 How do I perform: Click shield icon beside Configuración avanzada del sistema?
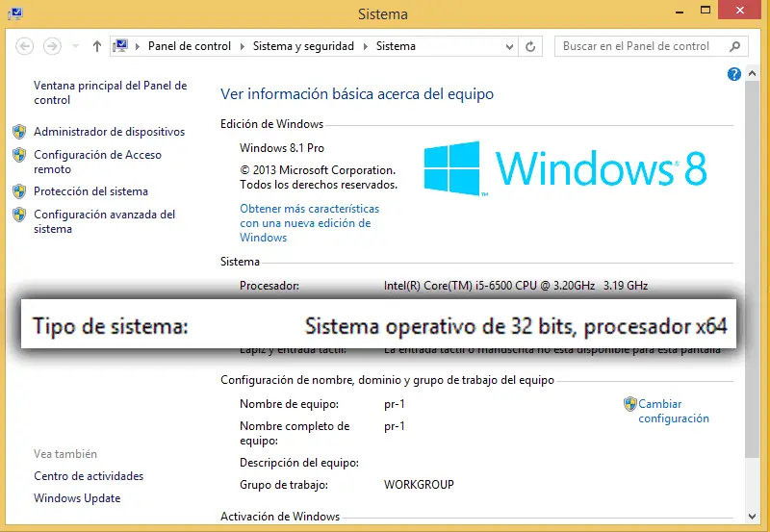tap(19, 215)
